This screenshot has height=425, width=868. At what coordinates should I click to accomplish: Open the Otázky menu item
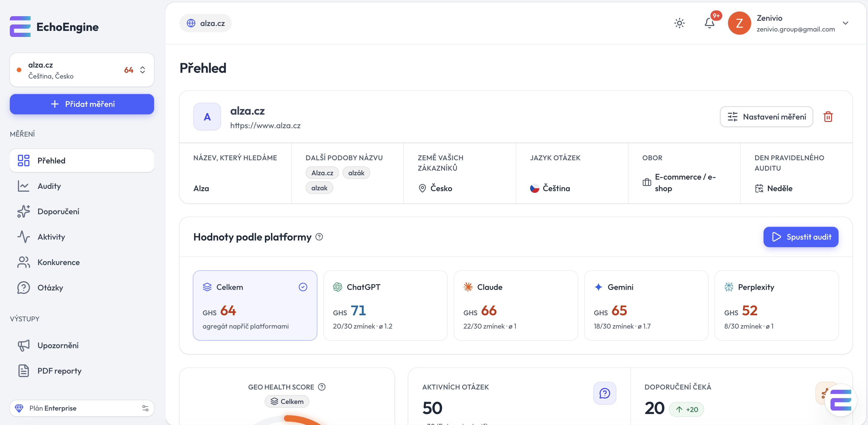[82, 288]
